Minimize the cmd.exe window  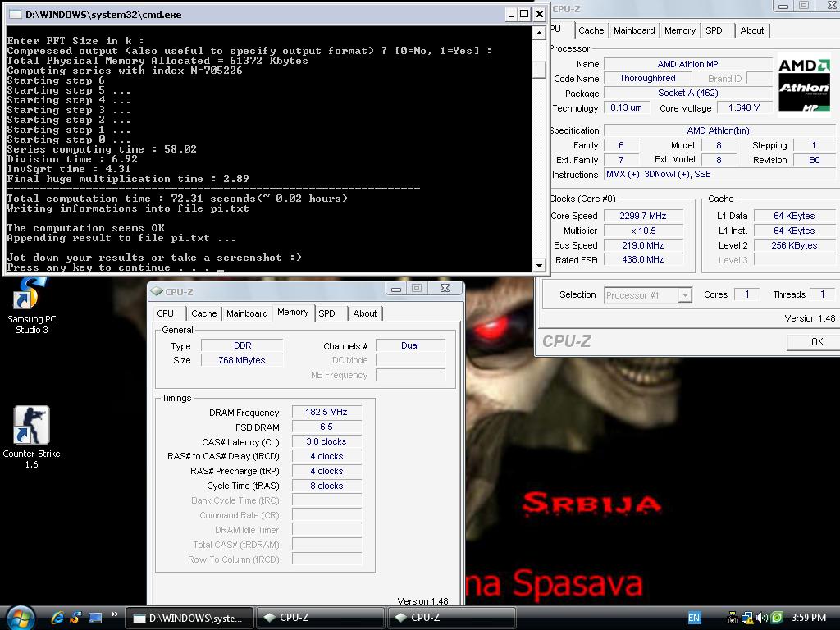(x=510, y=15)
